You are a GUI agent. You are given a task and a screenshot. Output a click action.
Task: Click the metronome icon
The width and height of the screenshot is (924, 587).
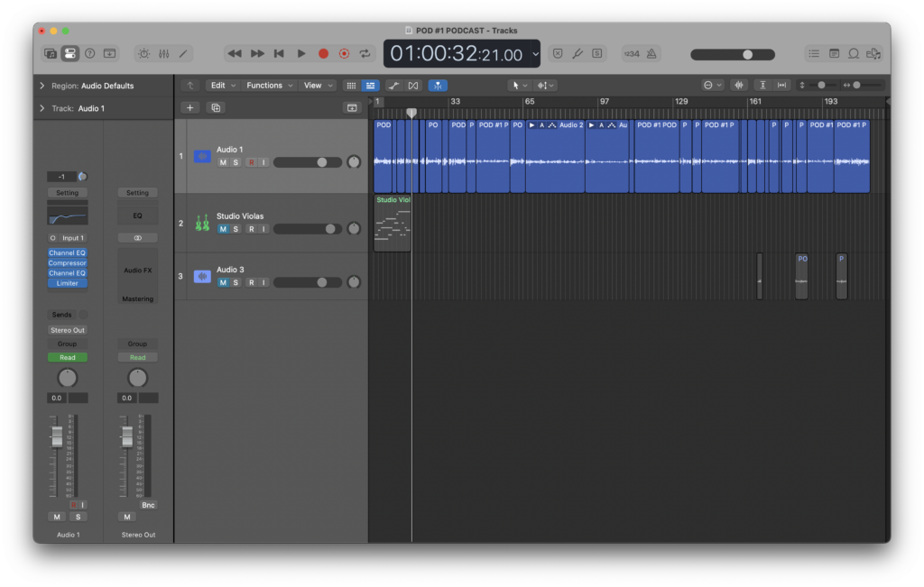pos(650,54)
